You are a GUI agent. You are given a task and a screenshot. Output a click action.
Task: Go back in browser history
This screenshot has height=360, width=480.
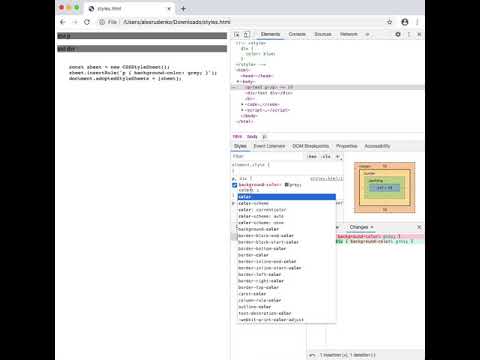[x=63, y=22]
